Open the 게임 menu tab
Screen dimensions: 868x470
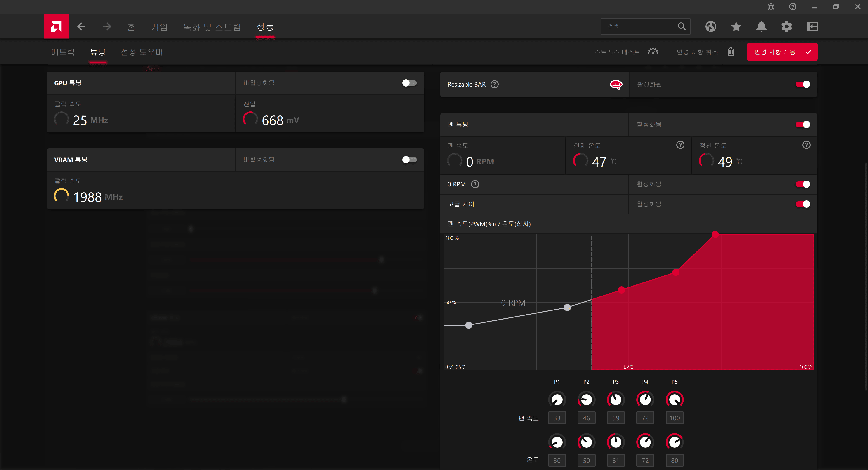(159, 27)
